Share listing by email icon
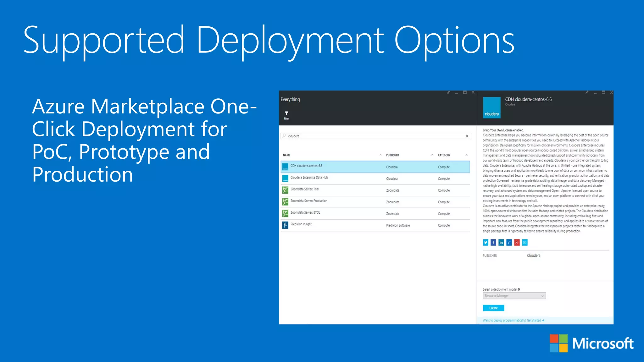The height and width of the screenshot is (362, 644). (525, 242)
